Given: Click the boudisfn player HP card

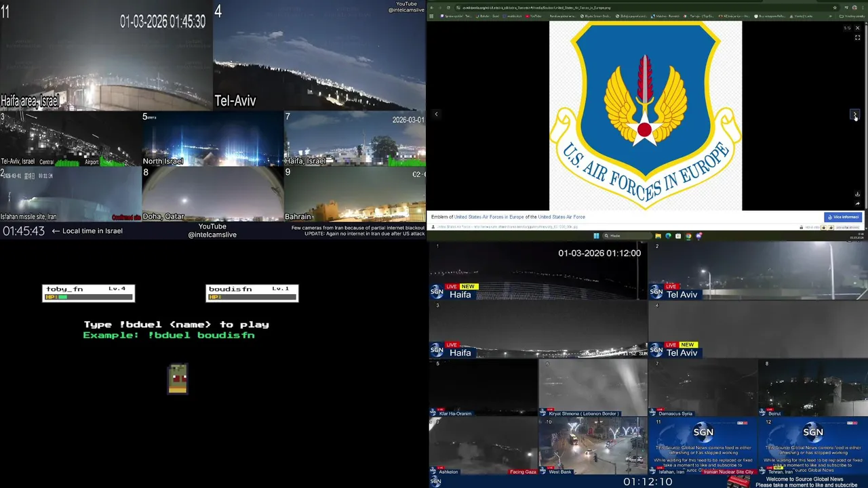Looking at the screenshot, I should pyautogui.click(x=252, y=293).
